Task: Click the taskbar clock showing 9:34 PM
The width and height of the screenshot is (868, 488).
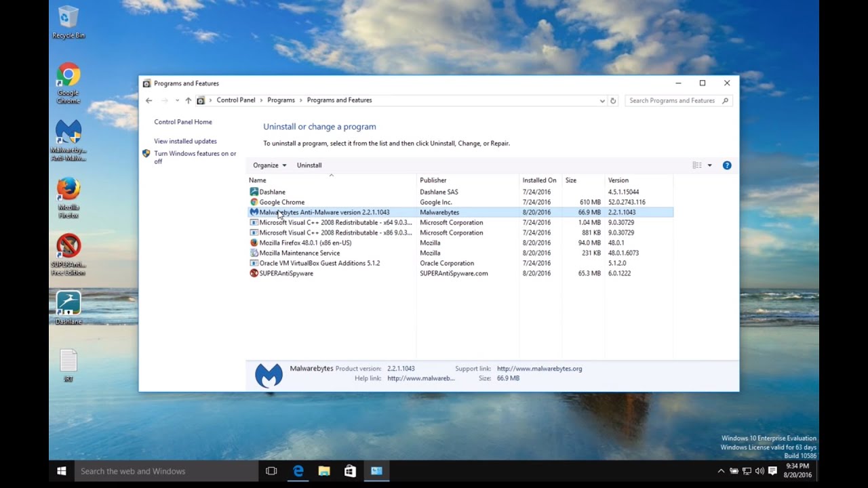Action: [797, 471]
